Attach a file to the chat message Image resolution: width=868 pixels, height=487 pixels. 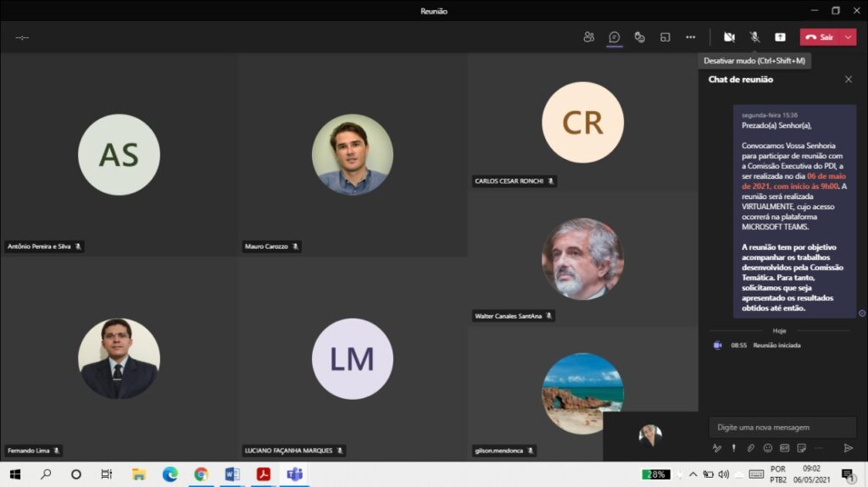[750, 448]
